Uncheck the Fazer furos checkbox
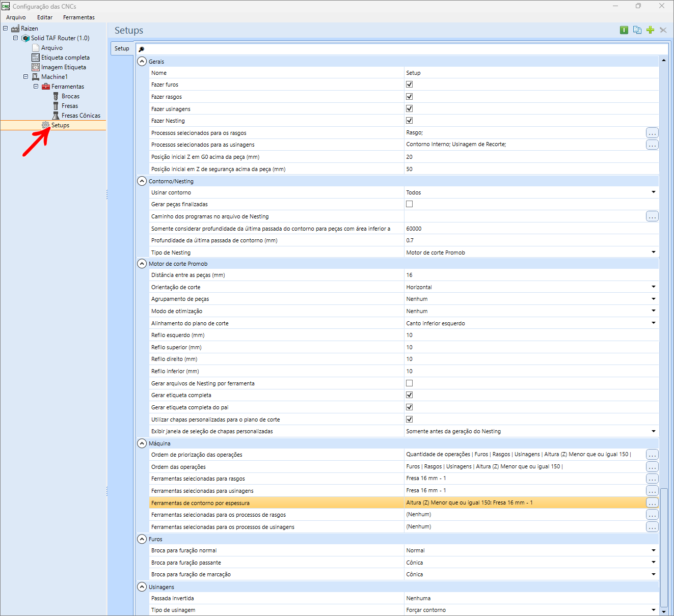The width and height of the screenshot is (674, 616). point(409,85)
